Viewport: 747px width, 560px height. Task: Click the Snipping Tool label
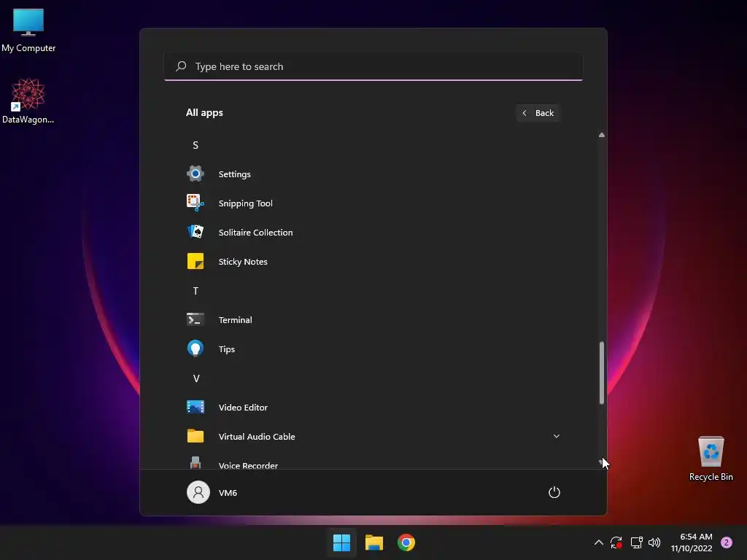click(245, 203)
